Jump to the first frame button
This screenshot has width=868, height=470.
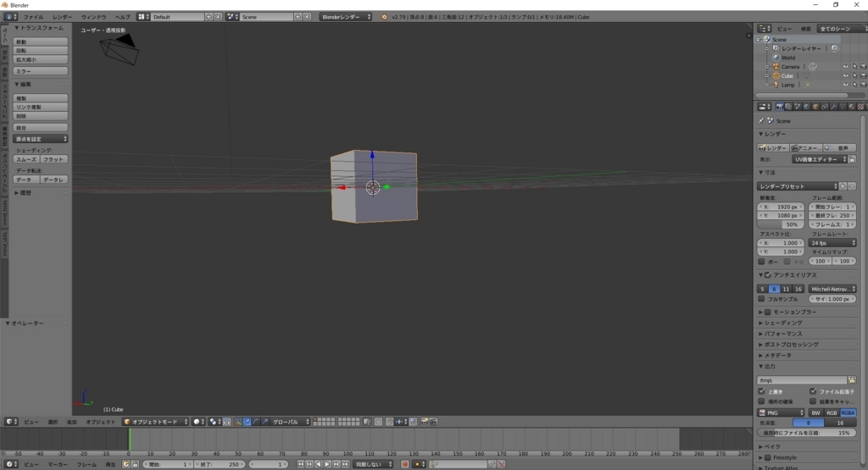pos(301,464)
